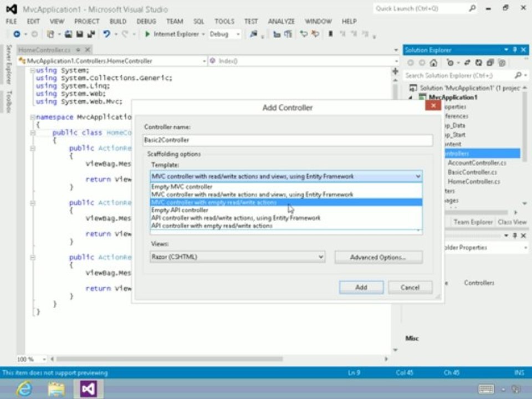
Task: Open the DEBUG menu
Action: (146, 22)
